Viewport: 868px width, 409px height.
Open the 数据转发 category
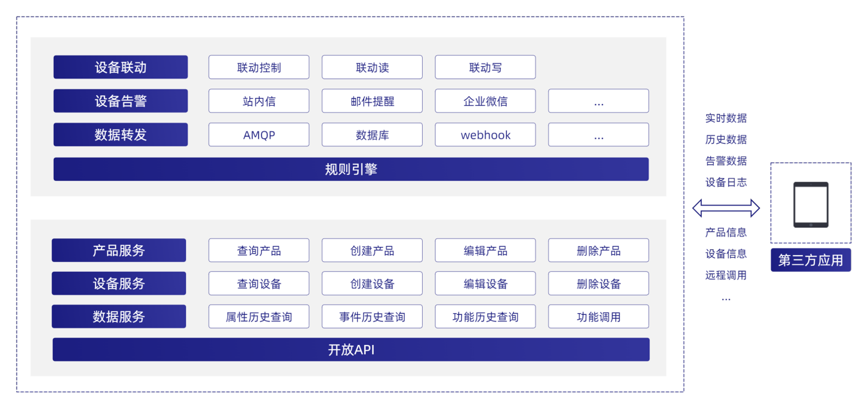[120, 135]
